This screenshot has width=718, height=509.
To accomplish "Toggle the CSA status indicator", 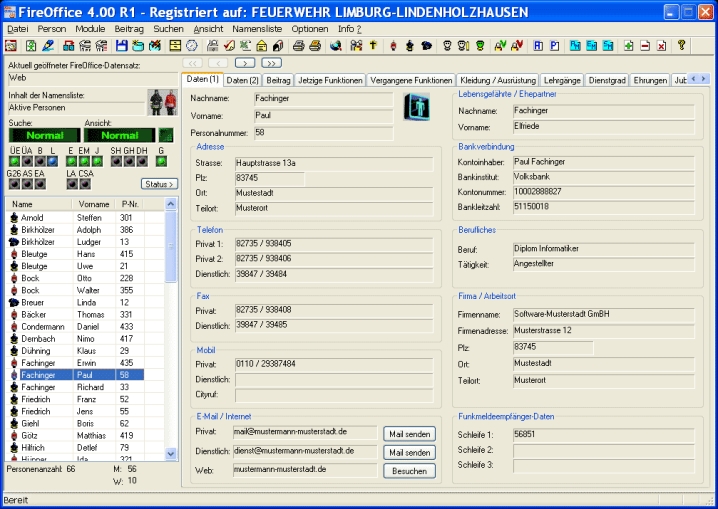I will [87, 184].
